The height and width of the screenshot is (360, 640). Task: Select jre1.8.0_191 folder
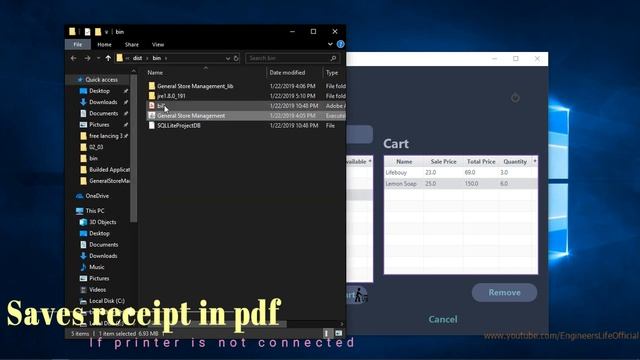[171, 96]
